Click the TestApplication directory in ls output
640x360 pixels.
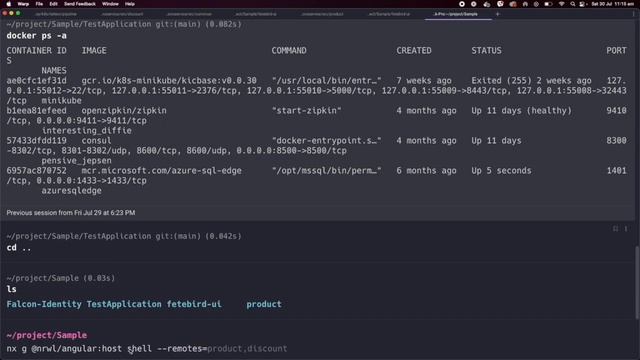(x=124, y=304)
